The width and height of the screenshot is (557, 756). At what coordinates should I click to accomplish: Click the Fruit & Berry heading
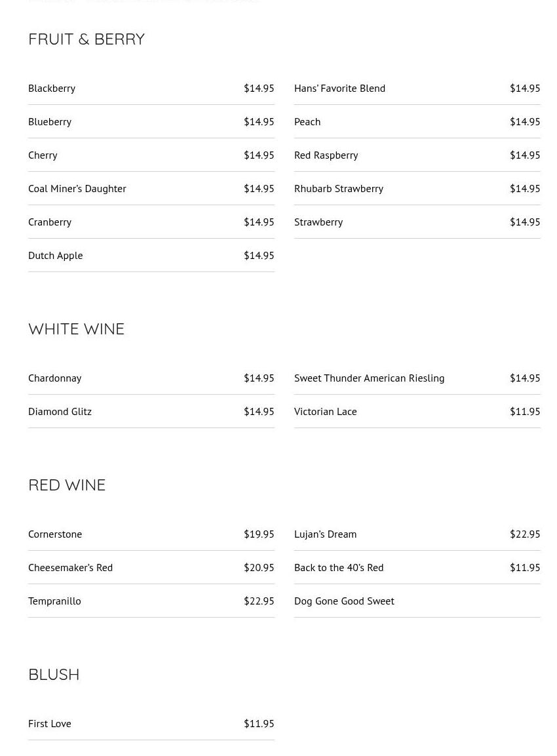pos(86,39)
